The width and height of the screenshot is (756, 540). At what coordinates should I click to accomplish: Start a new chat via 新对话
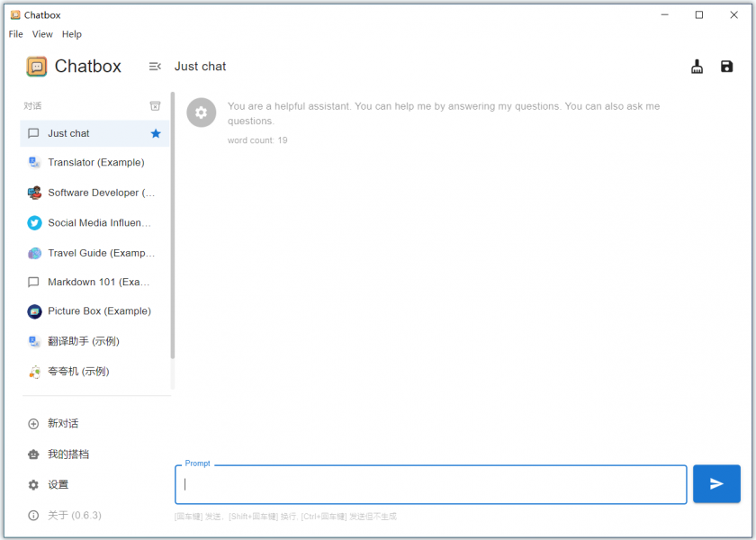coord(63,424)
